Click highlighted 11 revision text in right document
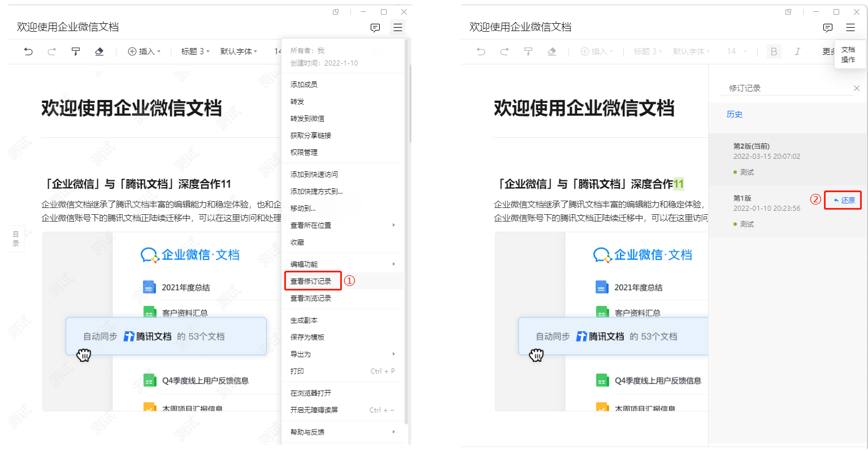This screenshot has height=451, width=868. (679, 184)
